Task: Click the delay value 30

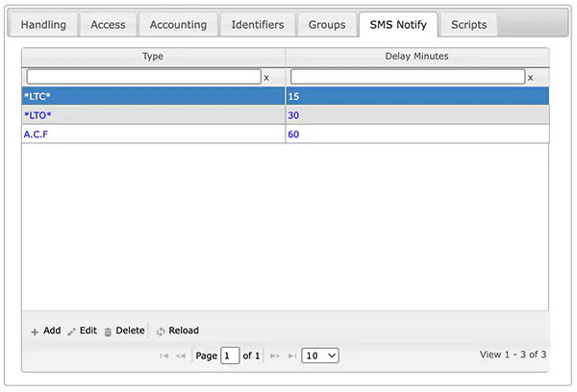Action: click(x=293, y=115)
